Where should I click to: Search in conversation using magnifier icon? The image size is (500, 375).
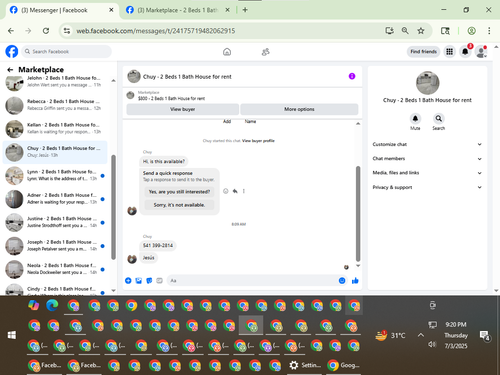439,119
